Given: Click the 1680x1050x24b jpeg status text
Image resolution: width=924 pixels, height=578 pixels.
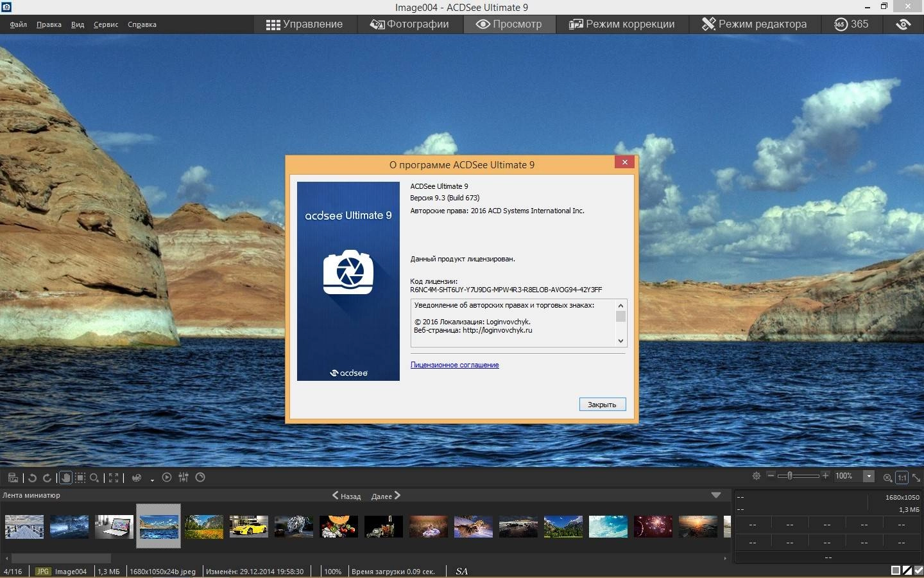Looking at the screenshot, I should pos(162,571).
